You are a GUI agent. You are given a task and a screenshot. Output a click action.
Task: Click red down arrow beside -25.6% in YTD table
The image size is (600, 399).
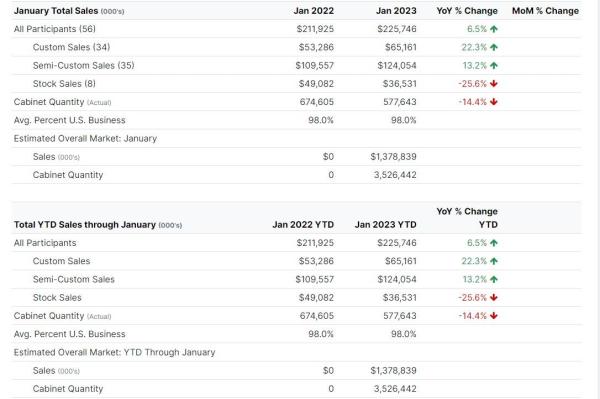pyautogui.click(x=494, y=297)
